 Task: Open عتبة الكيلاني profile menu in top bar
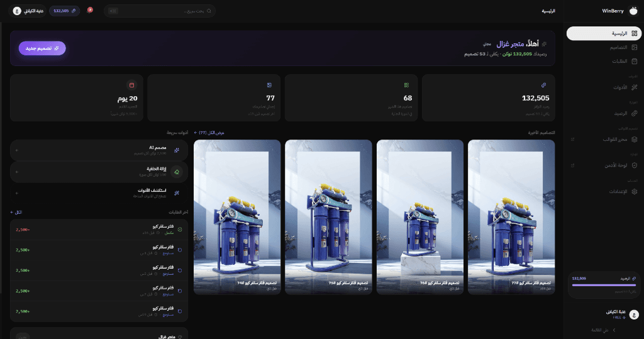28,11
